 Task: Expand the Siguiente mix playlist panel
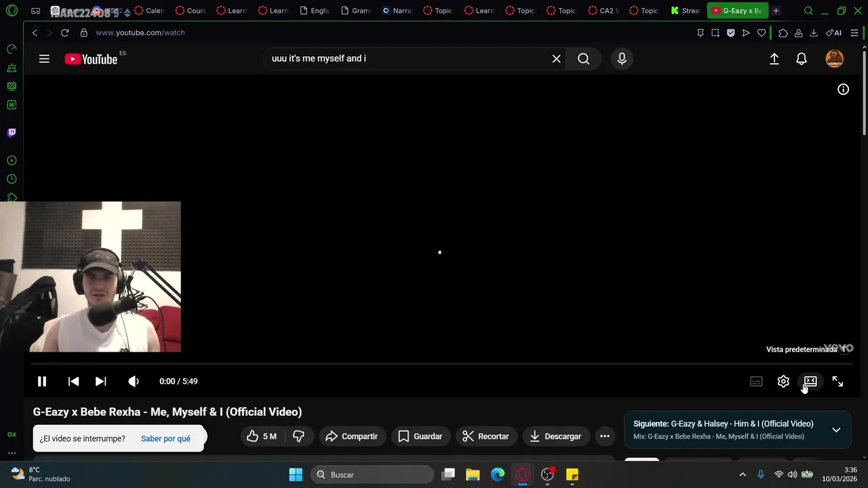[x=836, y=430]
